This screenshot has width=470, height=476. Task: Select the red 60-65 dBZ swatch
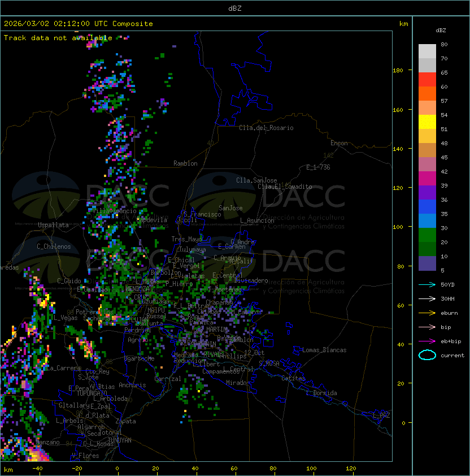click(427, 80)
